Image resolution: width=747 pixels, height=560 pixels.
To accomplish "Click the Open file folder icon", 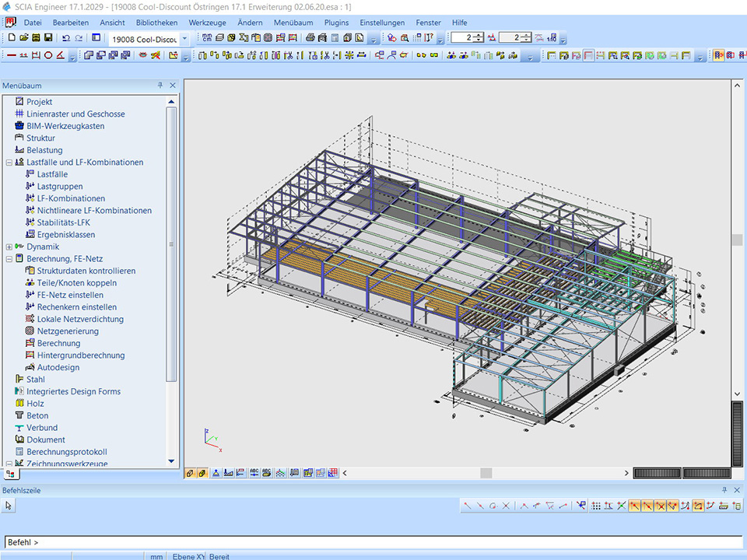I will [24, 37].
